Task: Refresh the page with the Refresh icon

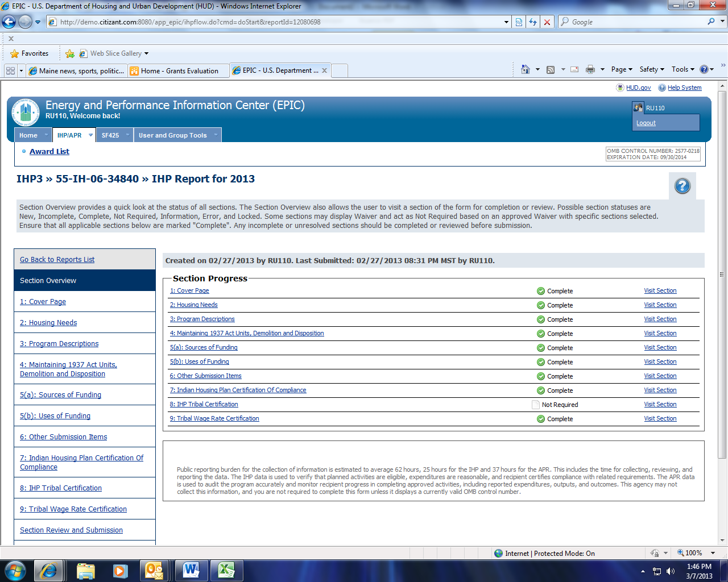Action: [x=533, y=22]
